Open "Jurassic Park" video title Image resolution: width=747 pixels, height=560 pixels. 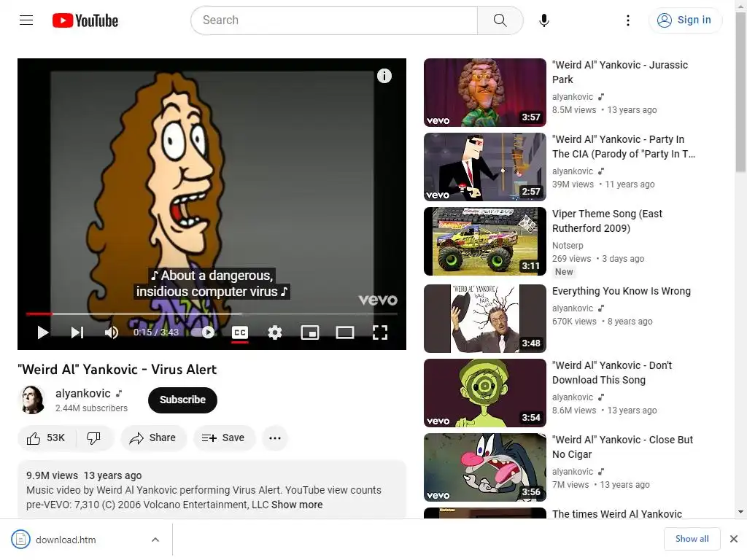(x=620, y=72)
